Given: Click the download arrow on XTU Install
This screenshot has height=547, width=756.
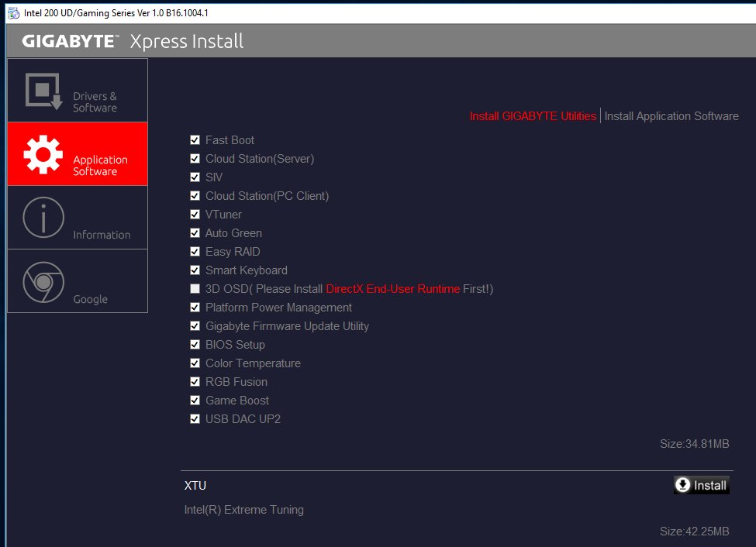Looking at the screenshot, I should tap(683, 485).
